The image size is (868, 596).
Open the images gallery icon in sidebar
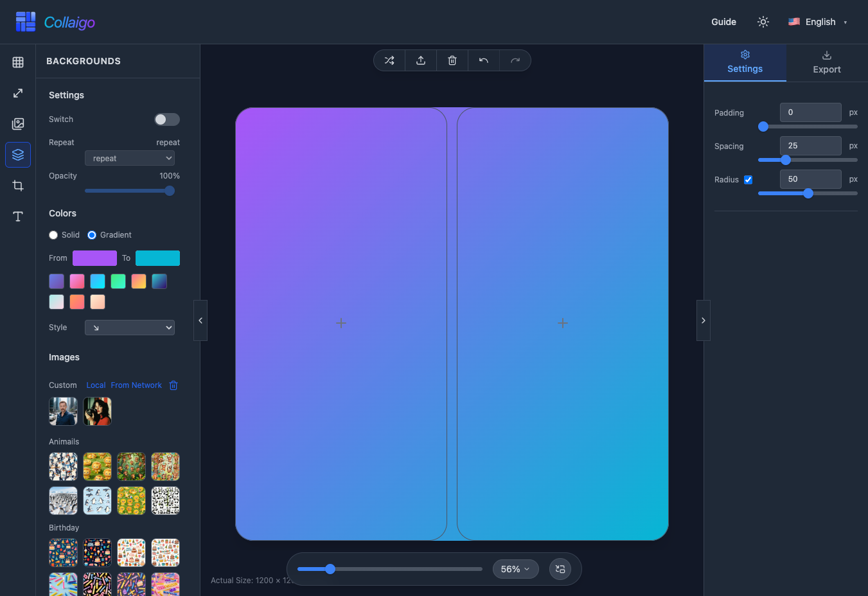pos(18,124)
